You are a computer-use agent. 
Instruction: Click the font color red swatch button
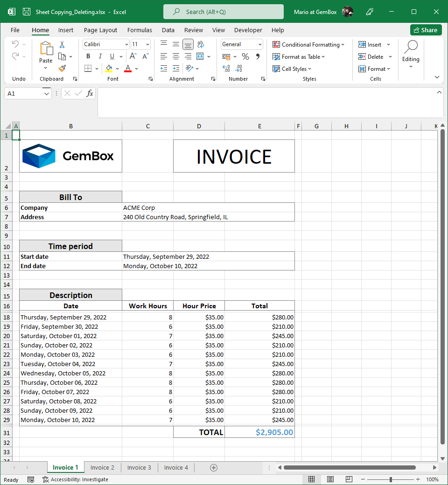pos(128,69)
